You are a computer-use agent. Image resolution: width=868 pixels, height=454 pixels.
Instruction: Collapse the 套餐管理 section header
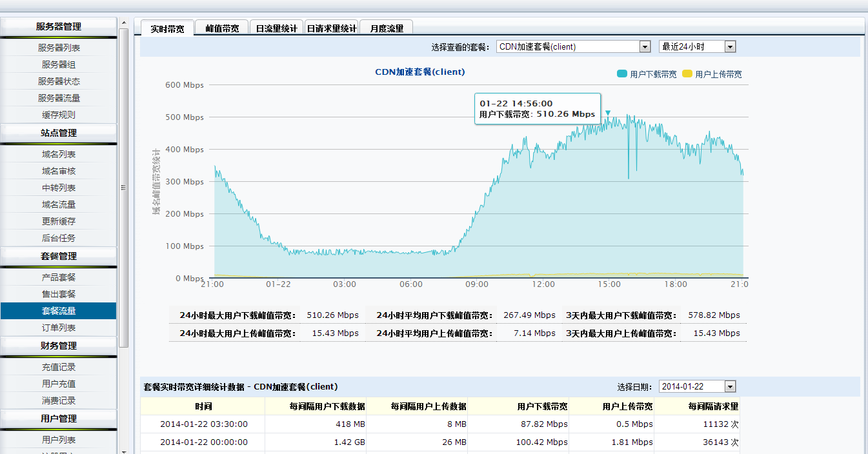59,256
